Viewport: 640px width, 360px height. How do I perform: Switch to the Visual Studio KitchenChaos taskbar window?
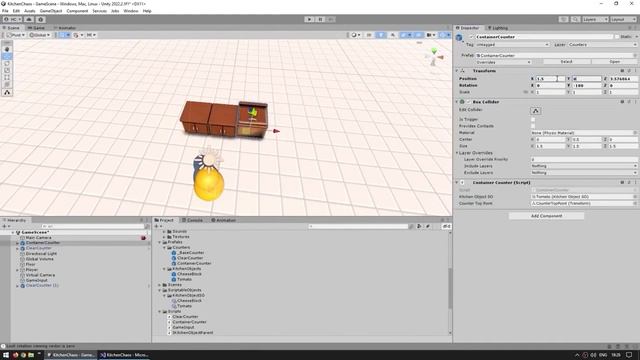125,355
